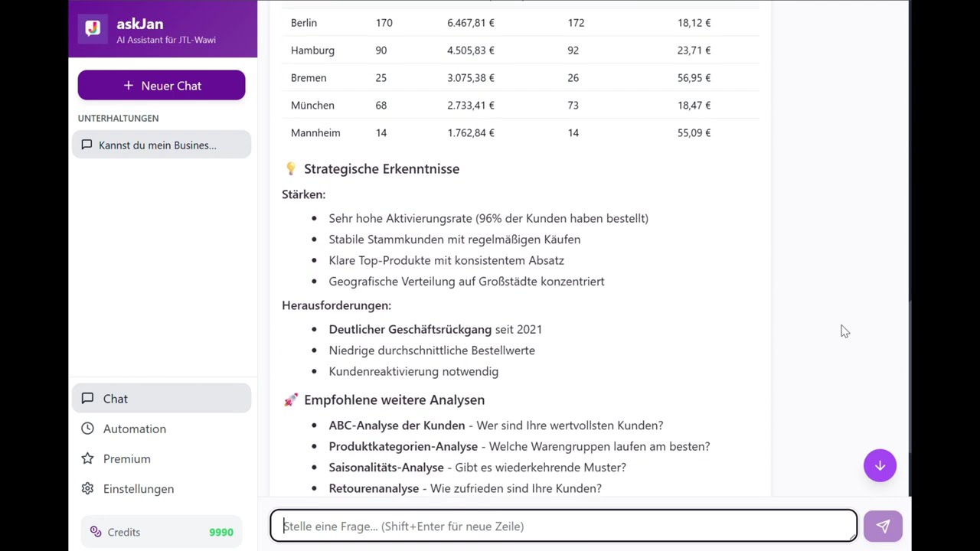Open Einstellungen settings
The width and height of the screenshot is (980, 551).
pyautogui.click(x=139, y=489)
